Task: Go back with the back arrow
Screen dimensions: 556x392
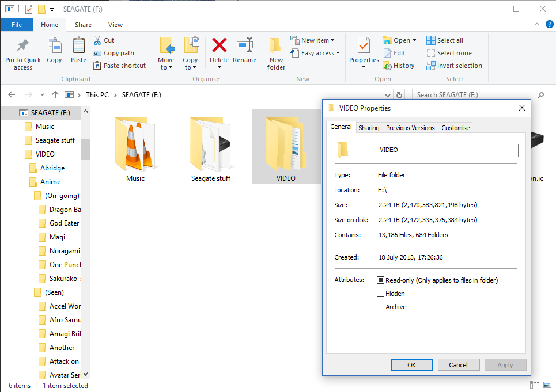Action: (x=12, y=94)
